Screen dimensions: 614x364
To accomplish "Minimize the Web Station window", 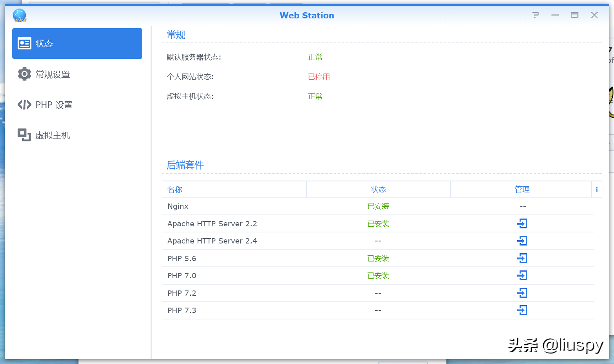I will 555,15.
